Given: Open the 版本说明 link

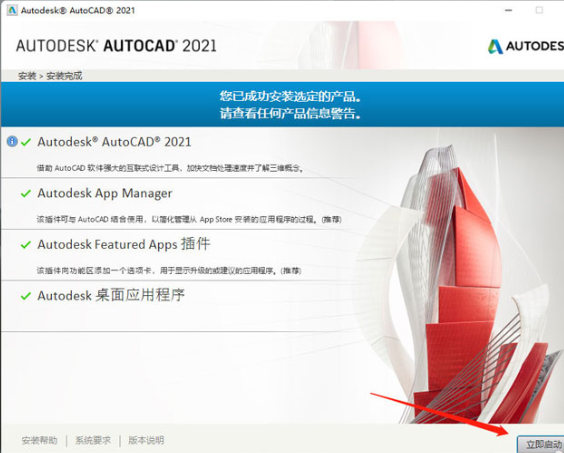Looking at the screenshot, I should click(x=146, y=440).
